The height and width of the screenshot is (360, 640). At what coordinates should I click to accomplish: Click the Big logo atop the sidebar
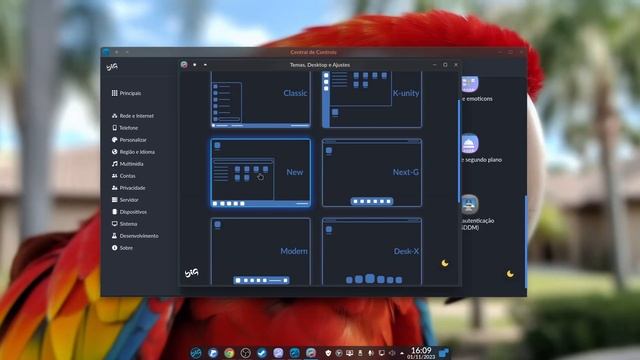point(112,67)
